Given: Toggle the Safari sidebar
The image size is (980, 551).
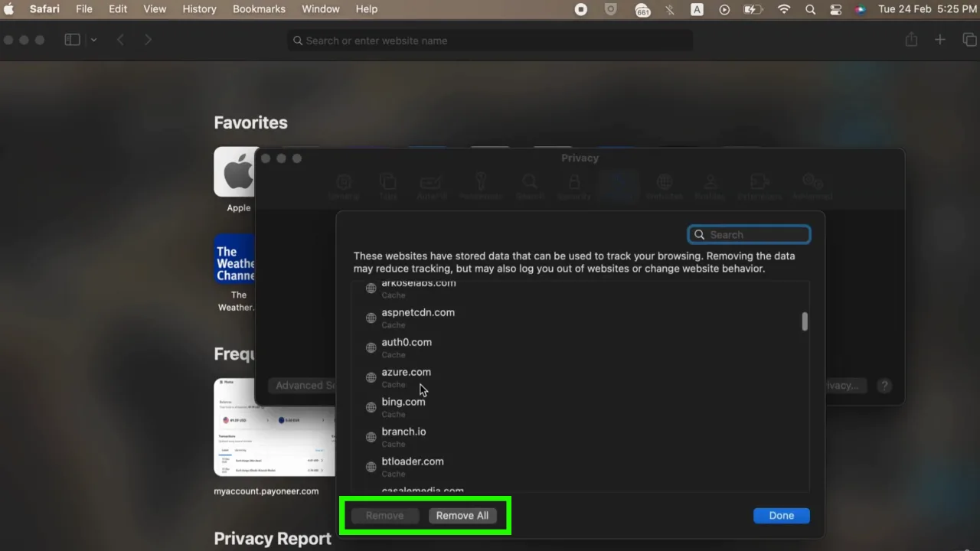Looking at the screenshot, I should click(x=70, y=40).
